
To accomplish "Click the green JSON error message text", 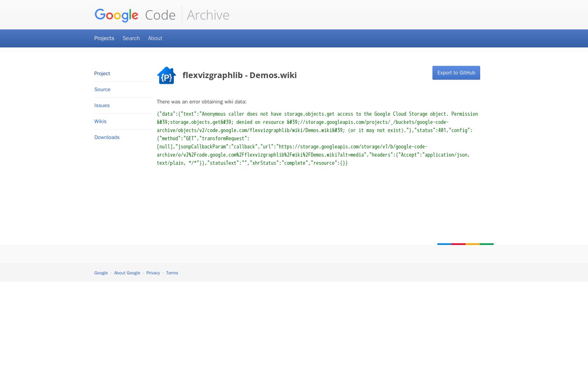I will click(317, 139).
